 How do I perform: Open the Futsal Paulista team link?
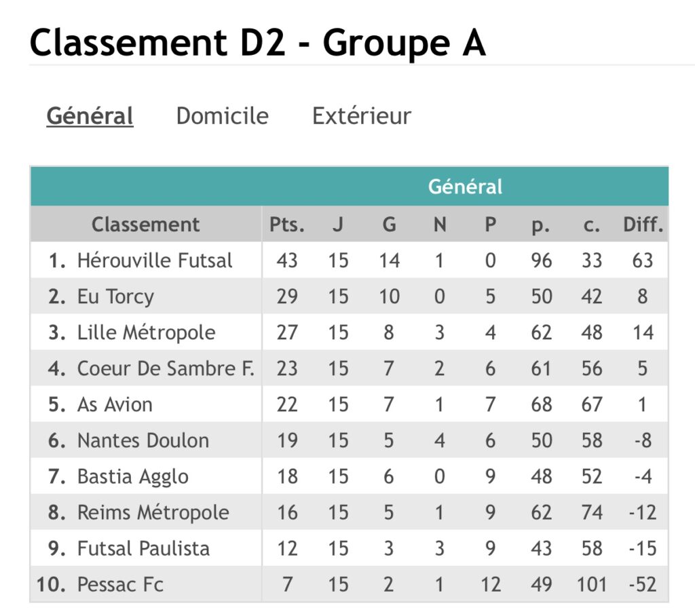pyautogui.click(x=143, y=549)
